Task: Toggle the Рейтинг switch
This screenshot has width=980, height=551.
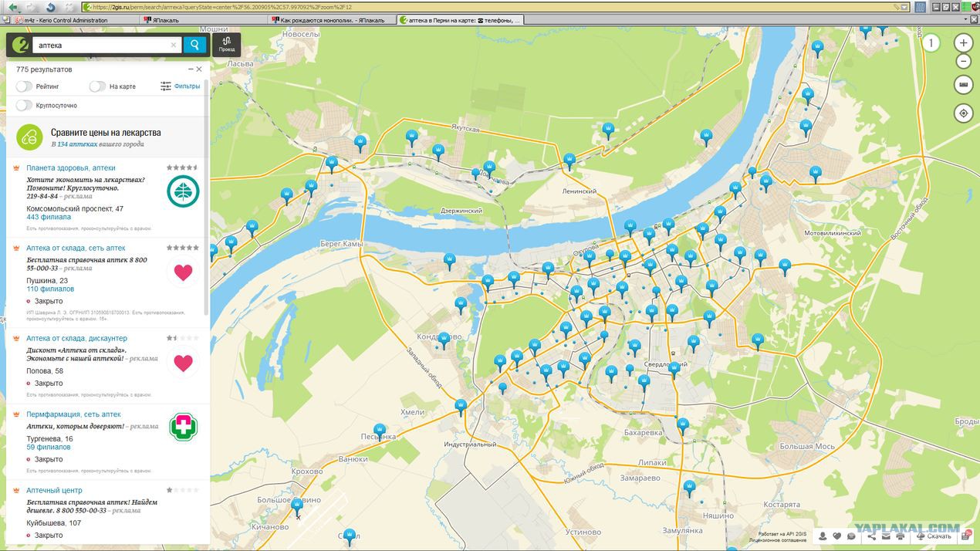Action: [24, 86]
